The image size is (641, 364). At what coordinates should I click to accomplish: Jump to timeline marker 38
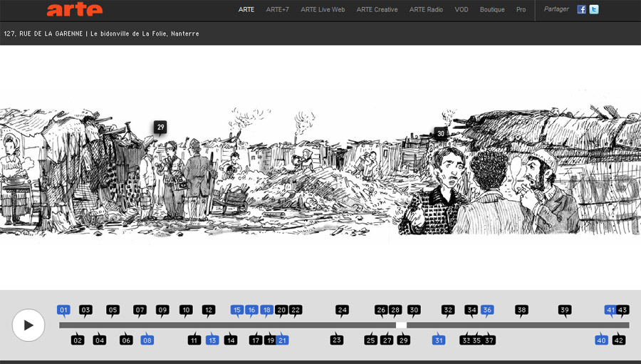[521, 310]
